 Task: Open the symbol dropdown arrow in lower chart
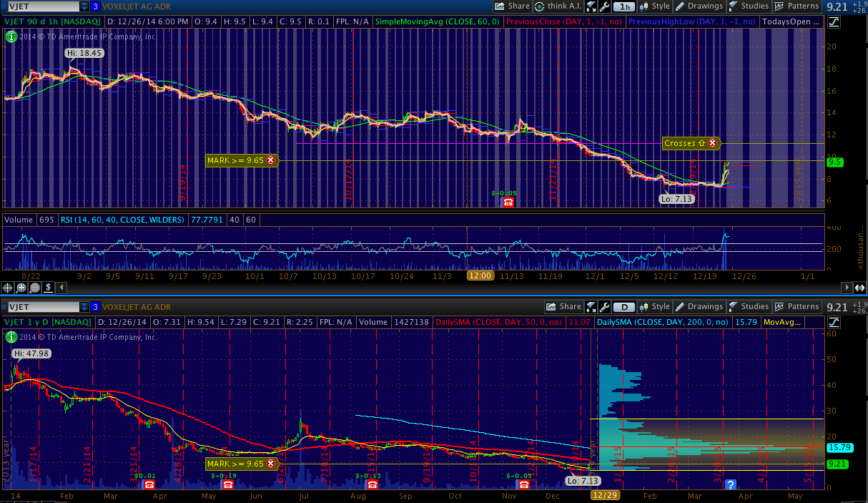(x=84, y=306)
